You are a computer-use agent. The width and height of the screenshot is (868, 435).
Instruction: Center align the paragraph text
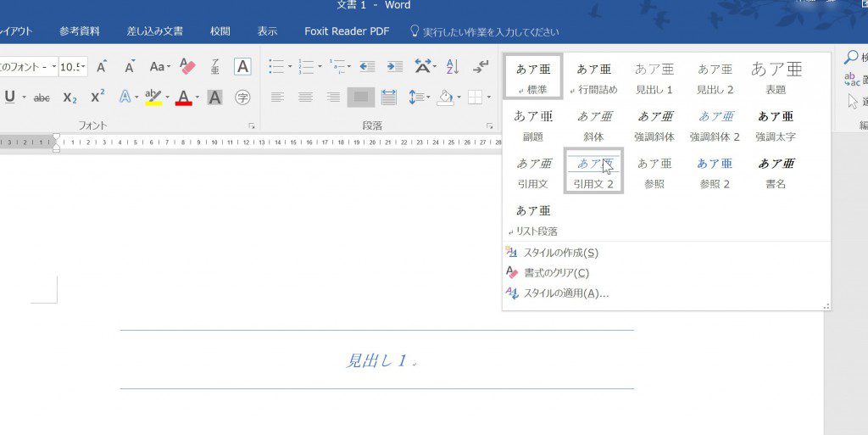click(305, 98)
